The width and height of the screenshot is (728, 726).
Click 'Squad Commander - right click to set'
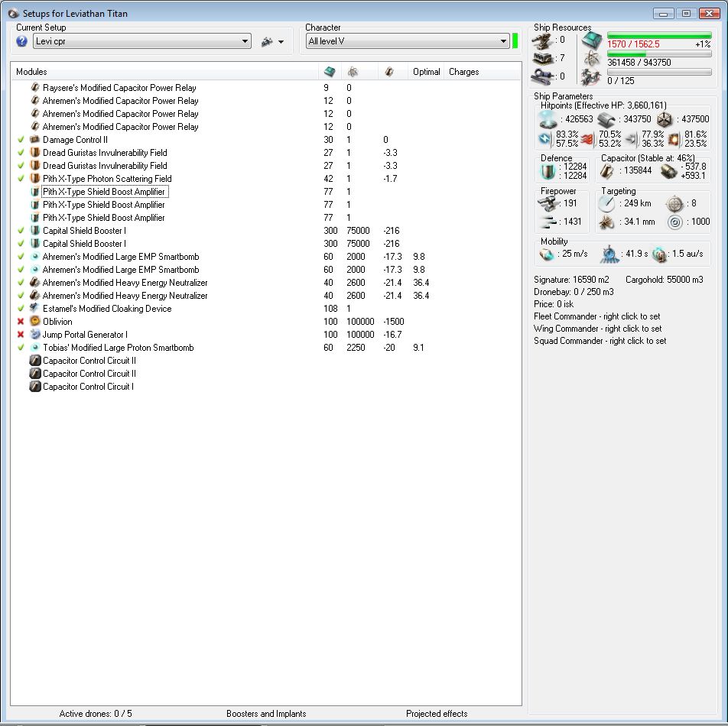(x=600, y=341)
